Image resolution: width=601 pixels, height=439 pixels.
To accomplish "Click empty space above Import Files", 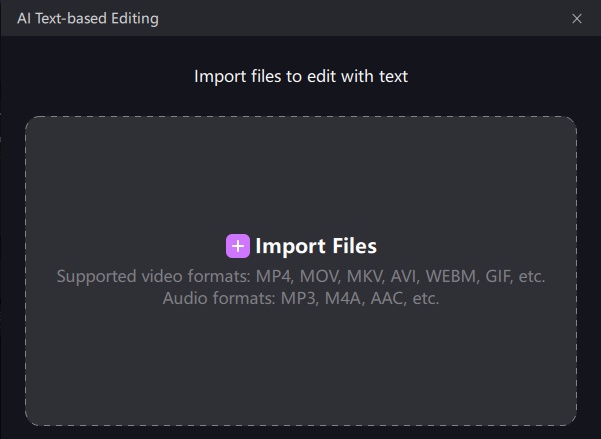I will click(300, 180).
